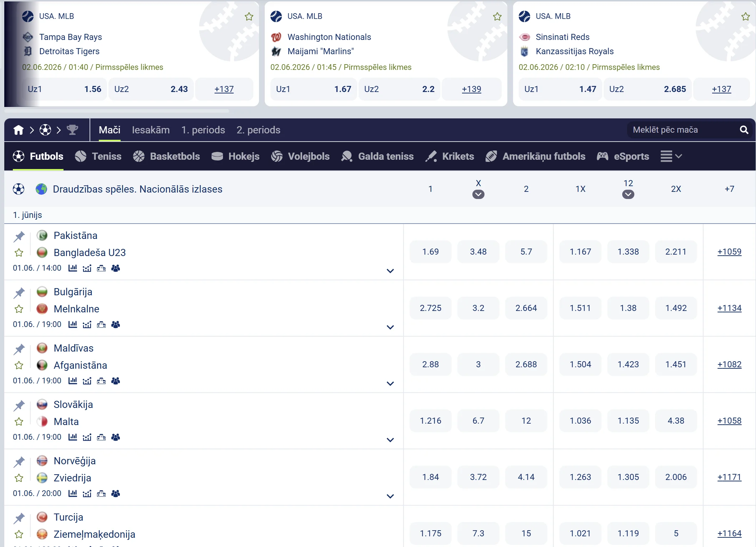This screenshot has height=547, width=756.
Task: Pin the Slovākija vs Malta match
Action: [19, 405]
